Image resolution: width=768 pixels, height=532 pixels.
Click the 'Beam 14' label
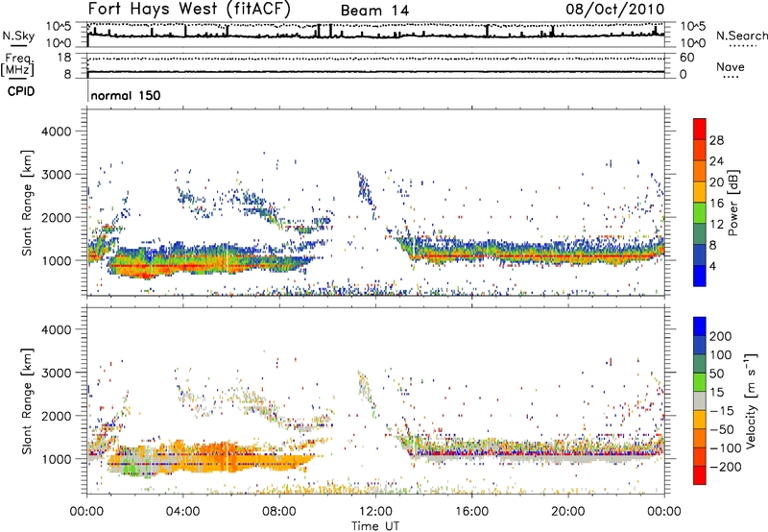(x=374, y=11)
